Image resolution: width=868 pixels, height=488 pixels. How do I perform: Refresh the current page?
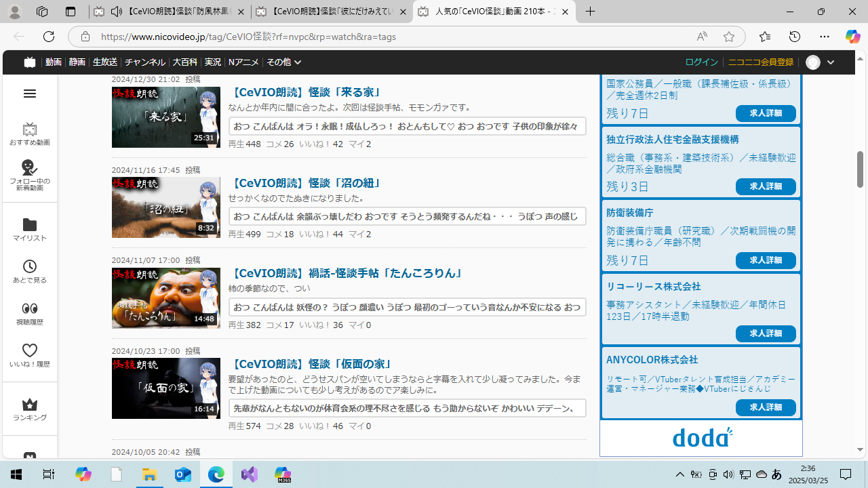tap(49, 37)
